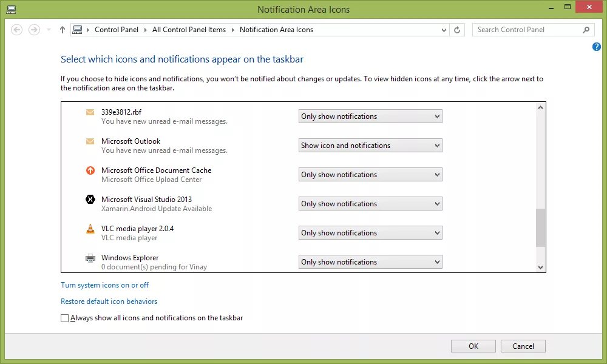Screen dimensions: 607x364
Task: Click the 339e3812.rbf envelope icon
Action: [x=90, y=112]
